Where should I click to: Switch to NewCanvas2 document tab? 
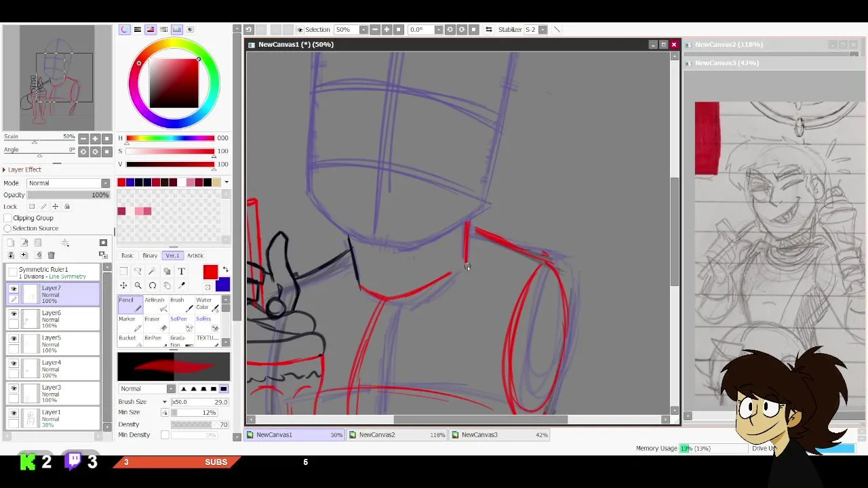click(x=397, y=434)
